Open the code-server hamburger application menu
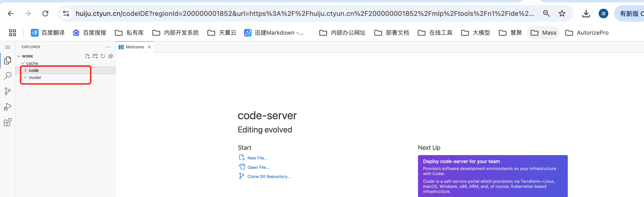This screenshot has height=197, width=644. click(8, 47)
